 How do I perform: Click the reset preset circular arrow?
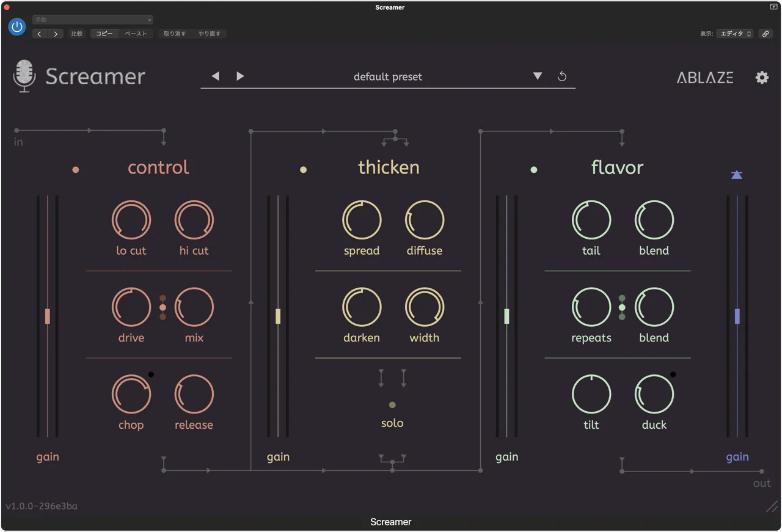(562, 76)
